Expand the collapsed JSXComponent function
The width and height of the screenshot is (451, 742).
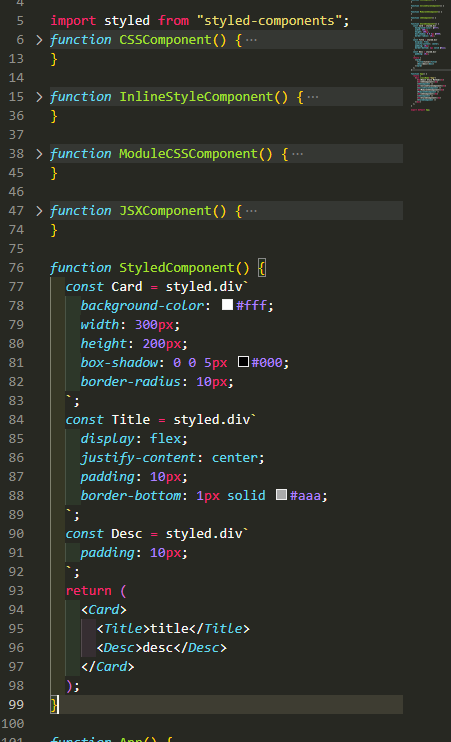(x=39, y=211)
